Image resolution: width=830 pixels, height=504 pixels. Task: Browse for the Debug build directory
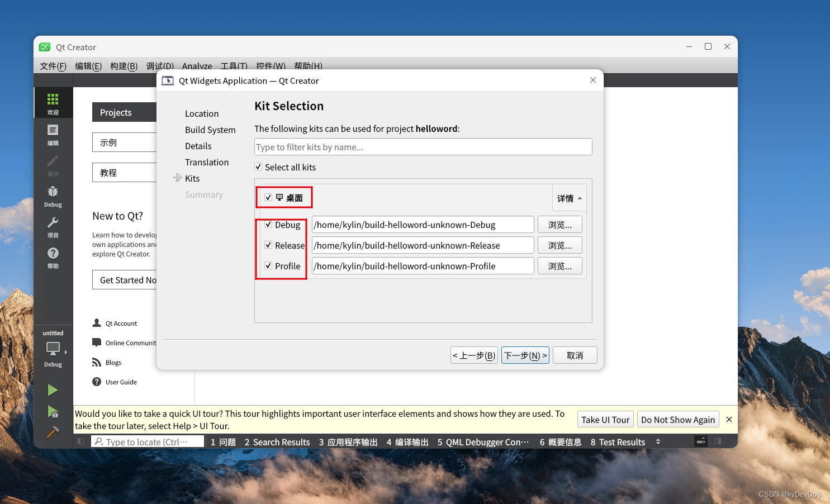coord(559,224)
